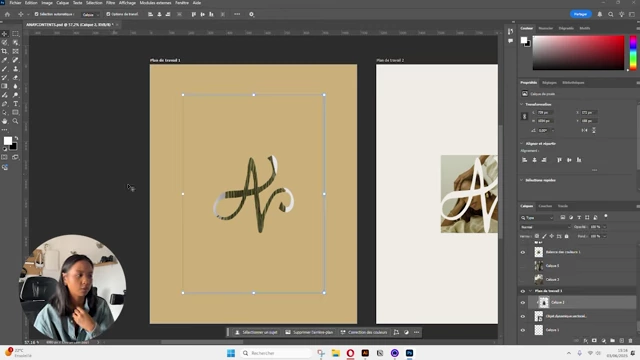Image resolution: width=640 pixels, height=360 pixels.
Task: Click the add layer style fx icon
Action: click(x=585, y=340)
